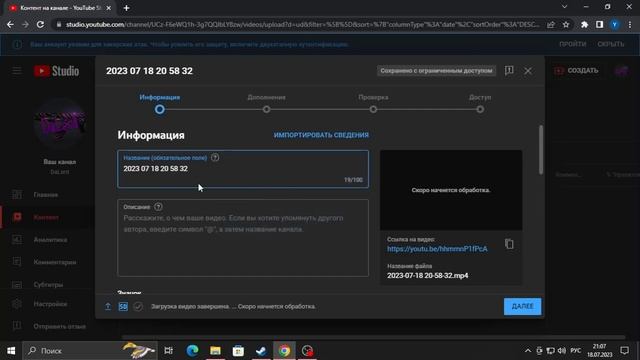
Task: Open the account avatar in Studio header
Action: coord(621,71)
